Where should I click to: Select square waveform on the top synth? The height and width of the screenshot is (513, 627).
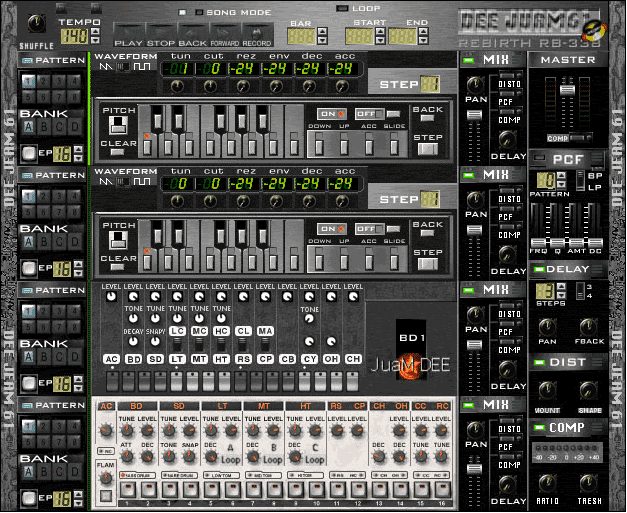point(142,66)
